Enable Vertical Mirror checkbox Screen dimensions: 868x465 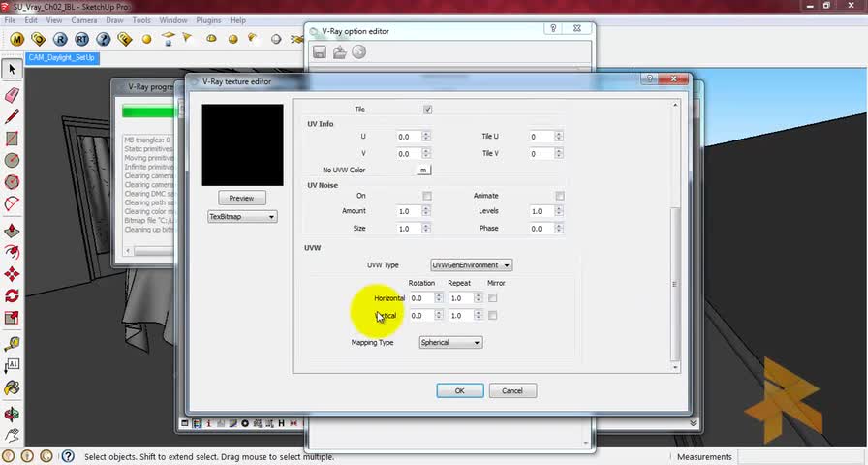[493, 316]
